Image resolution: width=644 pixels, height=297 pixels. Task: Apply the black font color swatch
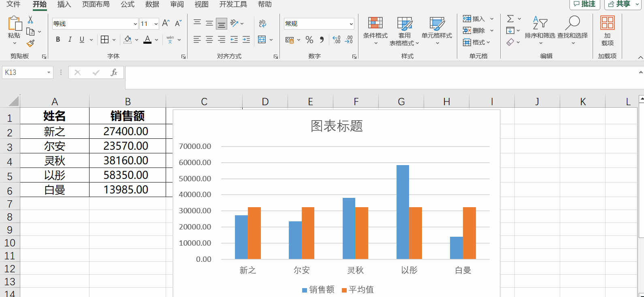147,40
